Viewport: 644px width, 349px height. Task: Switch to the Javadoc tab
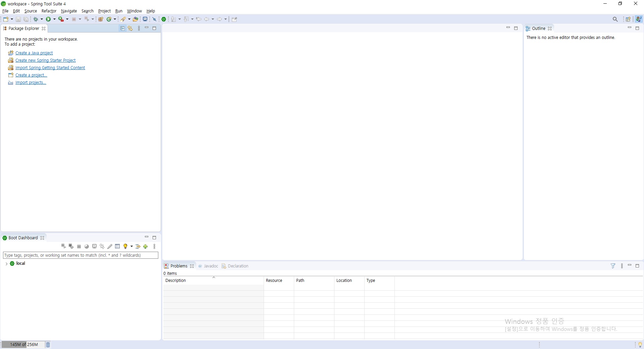tap(208, 266)
